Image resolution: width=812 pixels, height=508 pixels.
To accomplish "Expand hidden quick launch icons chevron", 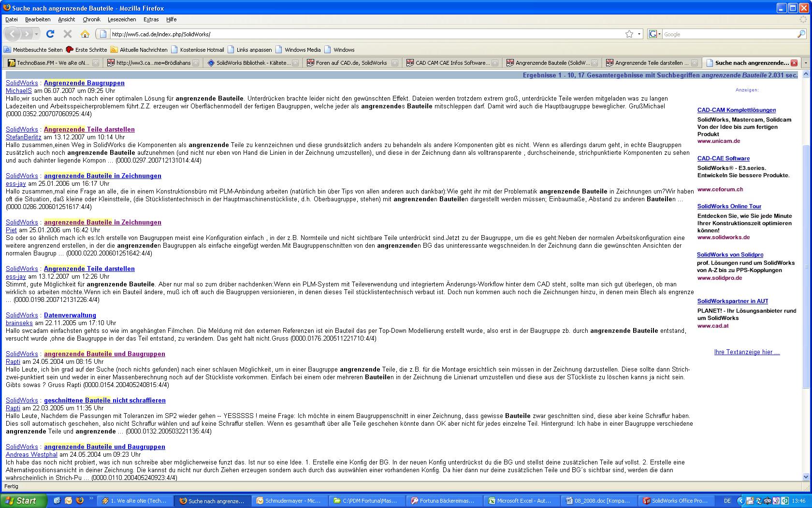I will (91, 499).
